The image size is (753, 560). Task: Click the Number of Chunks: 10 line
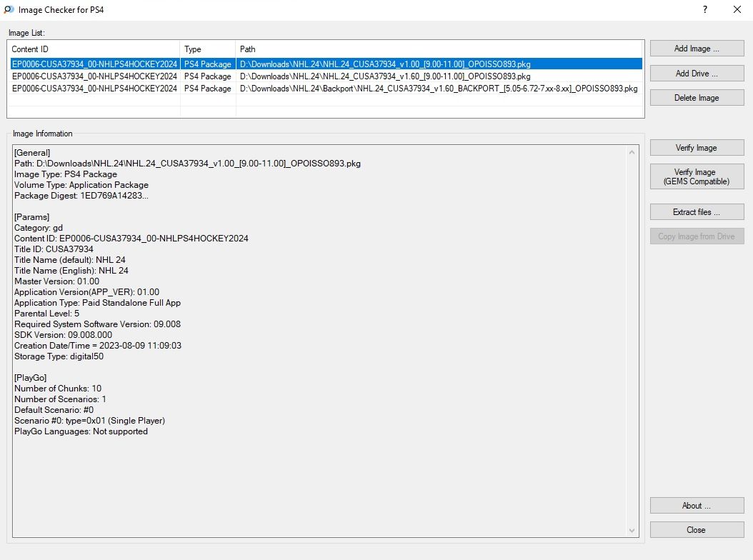tap(58, 389)
